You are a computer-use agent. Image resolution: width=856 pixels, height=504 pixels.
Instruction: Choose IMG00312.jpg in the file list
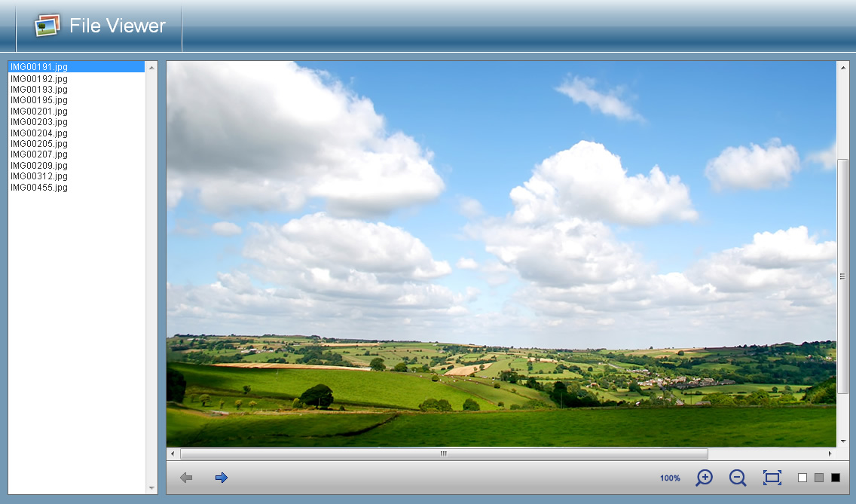[x=39, y=176]
